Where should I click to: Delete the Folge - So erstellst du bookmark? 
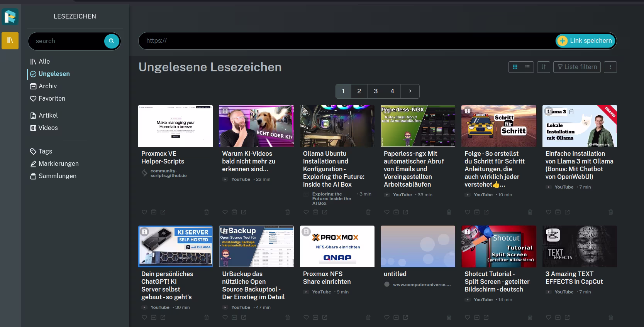[530, 212]
